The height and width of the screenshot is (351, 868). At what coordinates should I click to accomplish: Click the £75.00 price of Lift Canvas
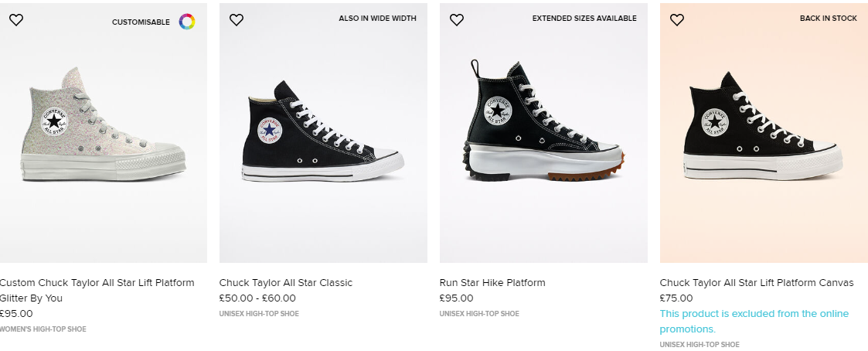click(676, 298)
